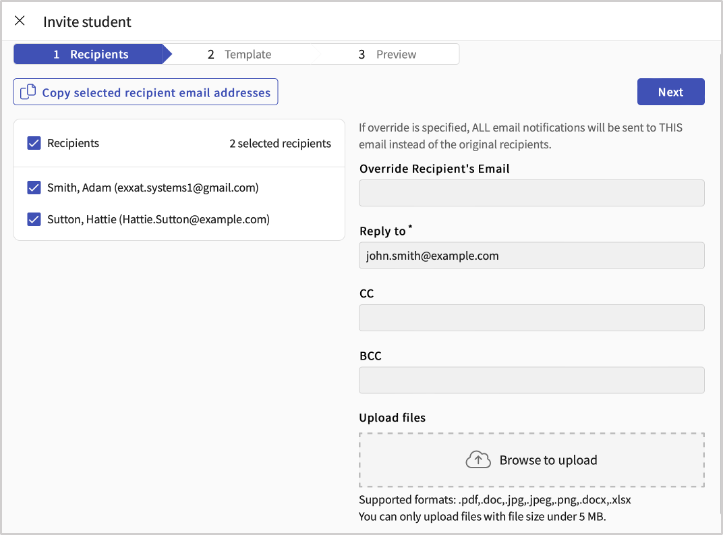Image resolution: width=724 pixels, height=536 pixels.
Task: Select the BCC input field
Action: click(x=531, y=380)
